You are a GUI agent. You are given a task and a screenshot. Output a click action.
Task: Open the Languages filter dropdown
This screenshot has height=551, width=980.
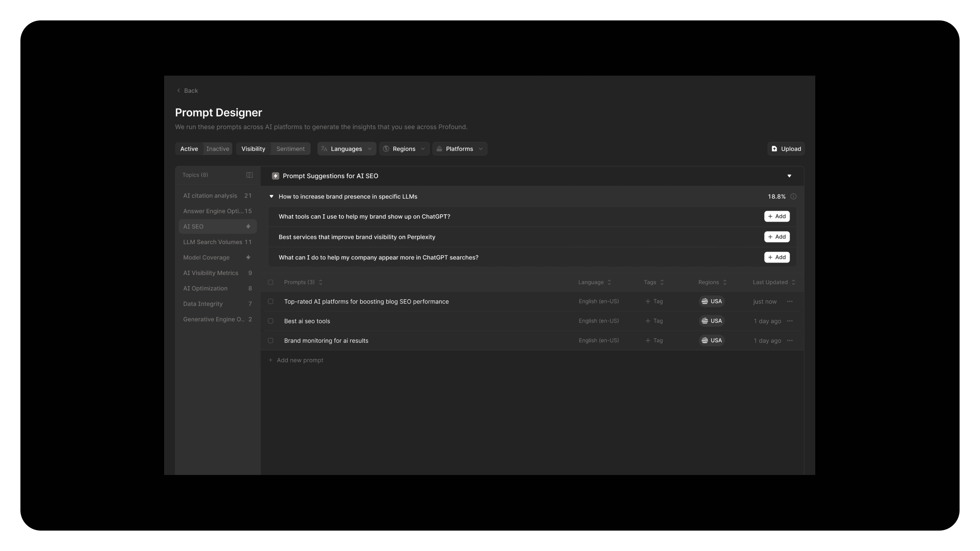tap(346, 149)
